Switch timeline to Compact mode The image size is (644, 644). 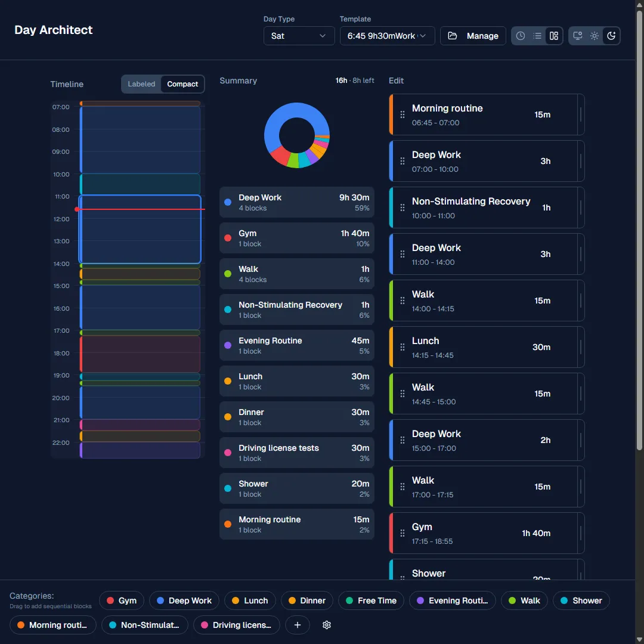click(182, 84)
